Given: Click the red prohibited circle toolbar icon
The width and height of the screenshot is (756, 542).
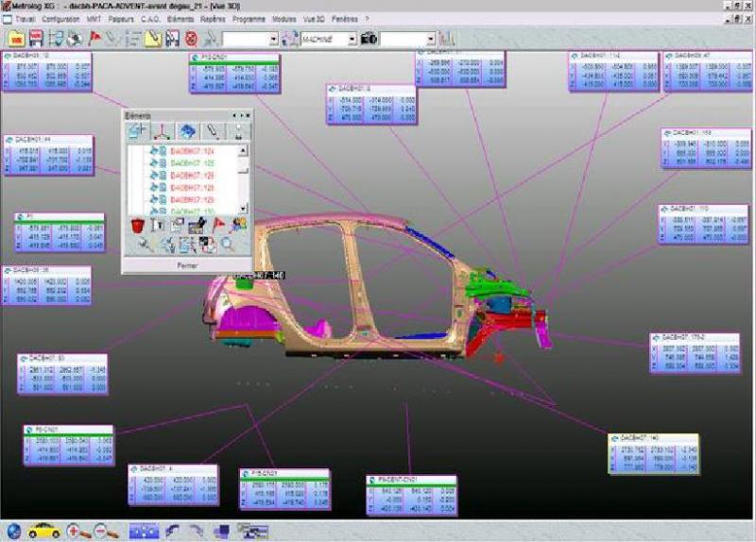Looking at the screenshot, I should (191, 39).
